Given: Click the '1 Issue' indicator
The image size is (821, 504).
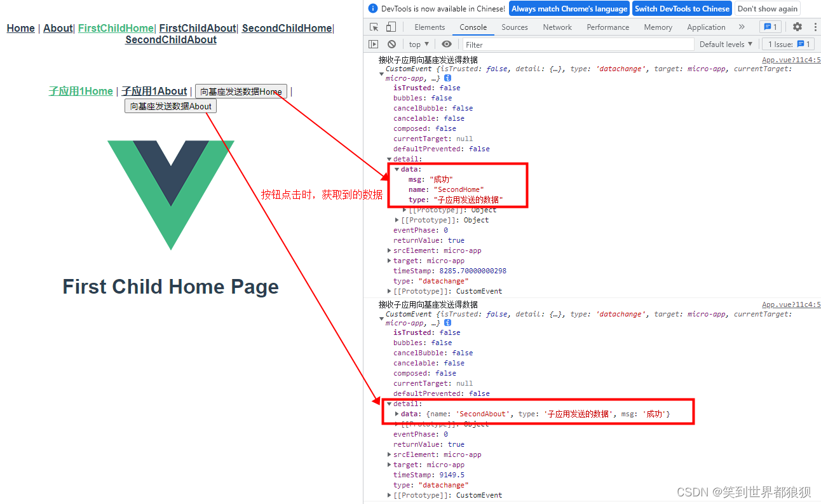Looking at the screenshot, I should tap(789, 44).
